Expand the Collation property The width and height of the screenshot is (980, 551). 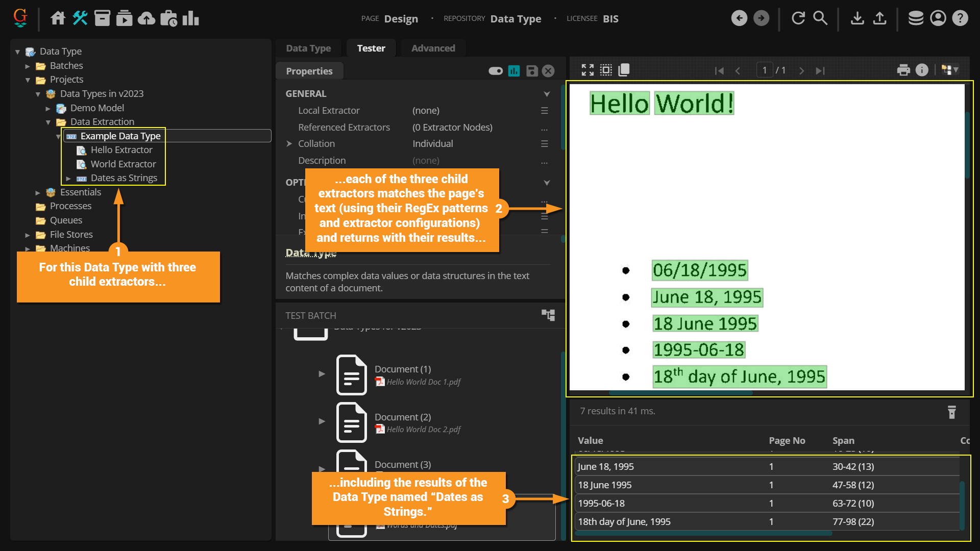click(x=289, y=144)
